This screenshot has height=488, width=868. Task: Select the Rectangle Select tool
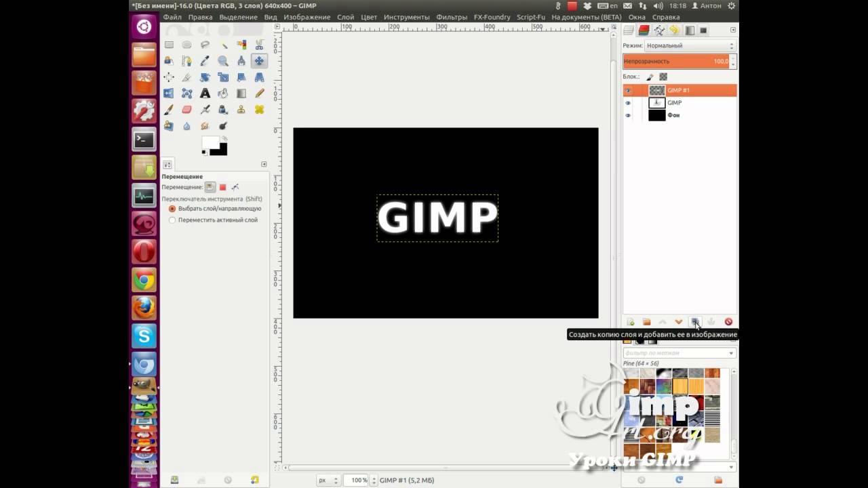[x=169, y=45]
